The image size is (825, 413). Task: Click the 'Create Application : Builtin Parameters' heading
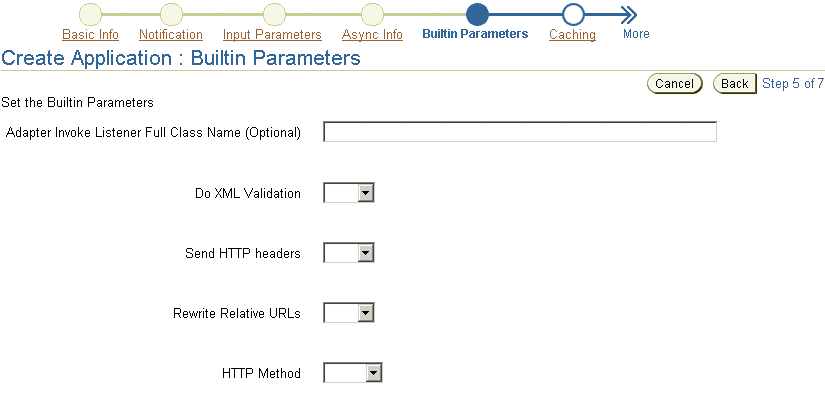[x=181, y=58]
